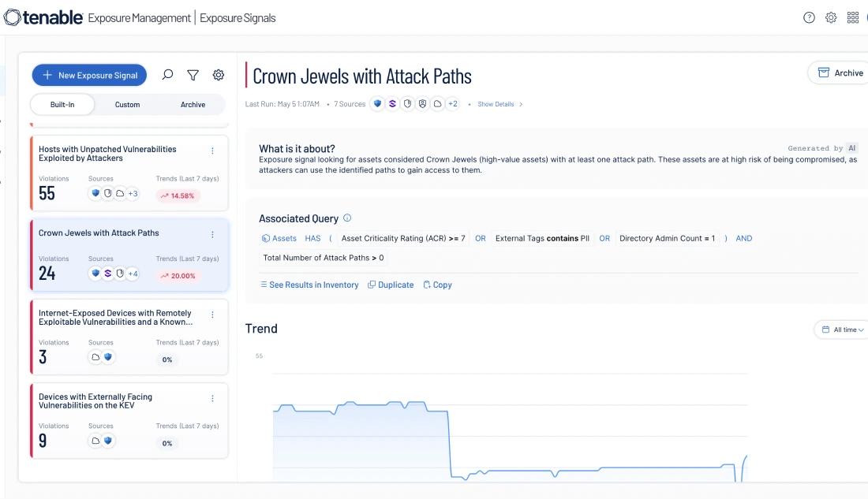The image size is (868, 499).
Task: Open the apps grid launcher
Action: coord(853,17)
